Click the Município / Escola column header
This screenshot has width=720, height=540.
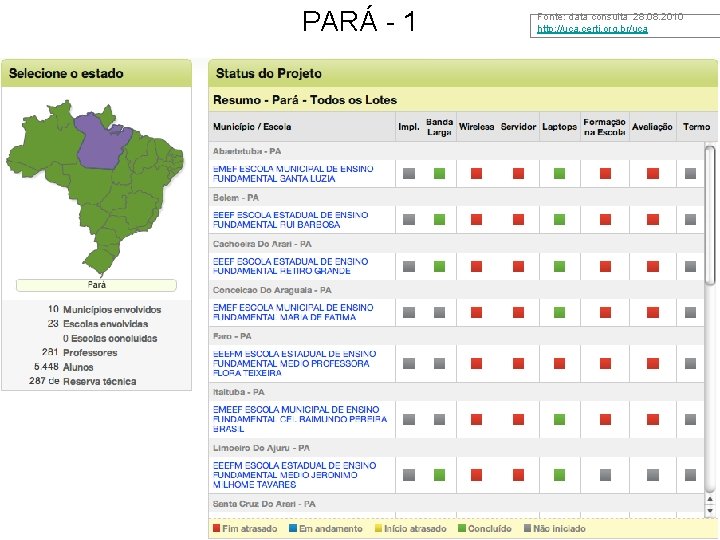(252, 127)
